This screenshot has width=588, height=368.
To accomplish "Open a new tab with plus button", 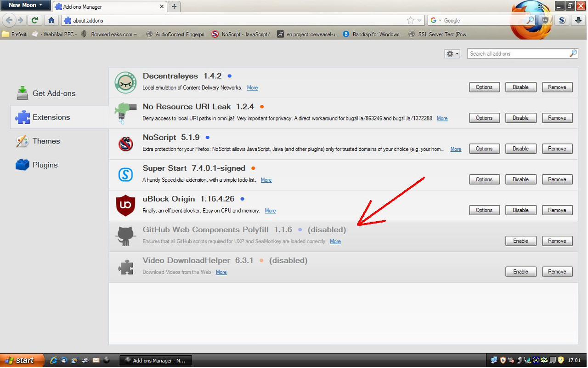I will coord(174,6).
